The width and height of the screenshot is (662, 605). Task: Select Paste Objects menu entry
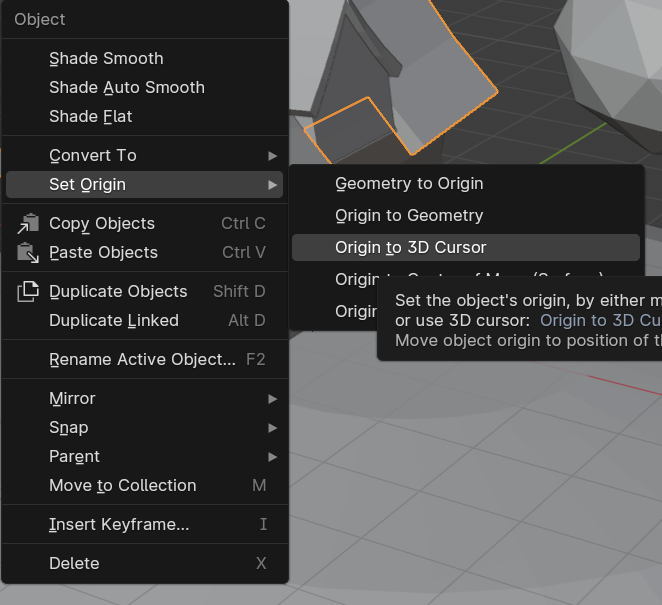[x=144, y=252]
